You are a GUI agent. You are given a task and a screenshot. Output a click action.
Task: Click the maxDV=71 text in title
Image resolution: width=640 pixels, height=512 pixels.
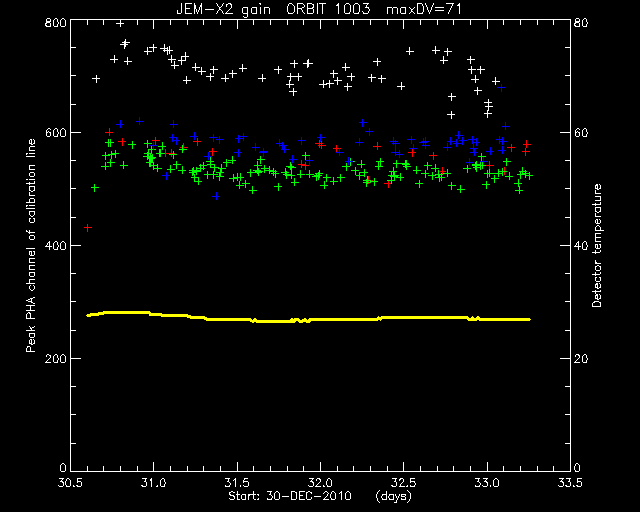tap(424, 9)
